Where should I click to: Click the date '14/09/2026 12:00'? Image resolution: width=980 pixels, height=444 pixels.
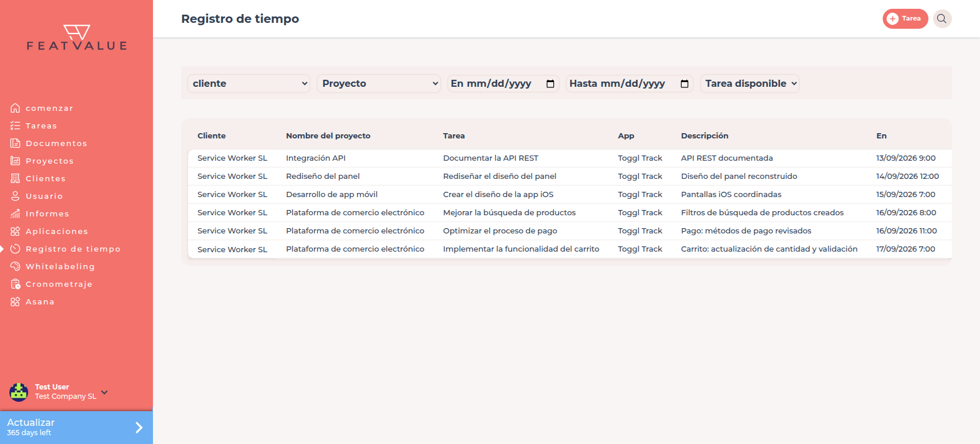tap(907, 176)
